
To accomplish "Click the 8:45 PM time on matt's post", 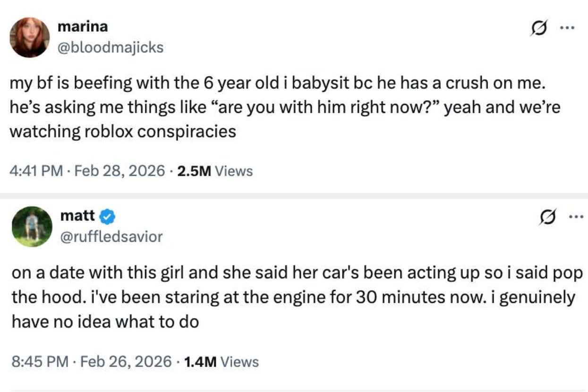I will 39,362.
